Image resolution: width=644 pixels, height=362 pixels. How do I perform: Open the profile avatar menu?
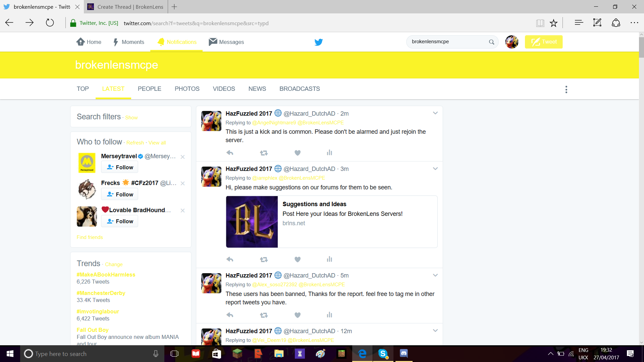tap(512, 42)
